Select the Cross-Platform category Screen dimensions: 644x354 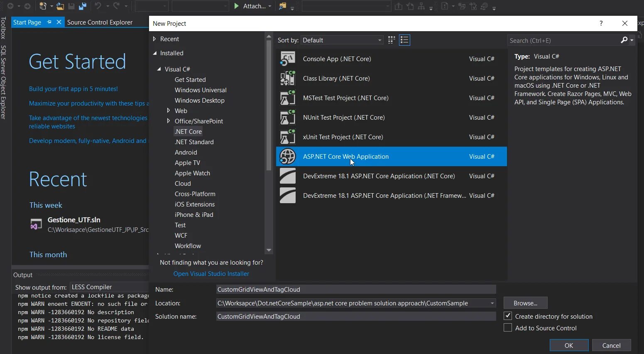coord(195,194)
